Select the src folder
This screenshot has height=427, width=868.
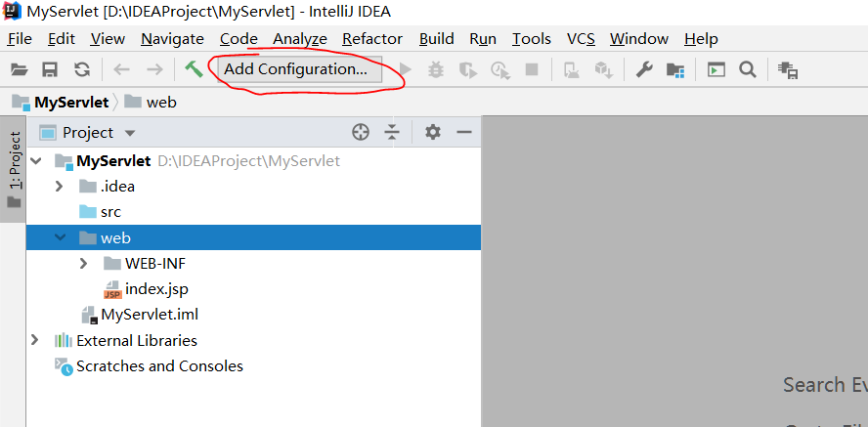click(110, 212)
